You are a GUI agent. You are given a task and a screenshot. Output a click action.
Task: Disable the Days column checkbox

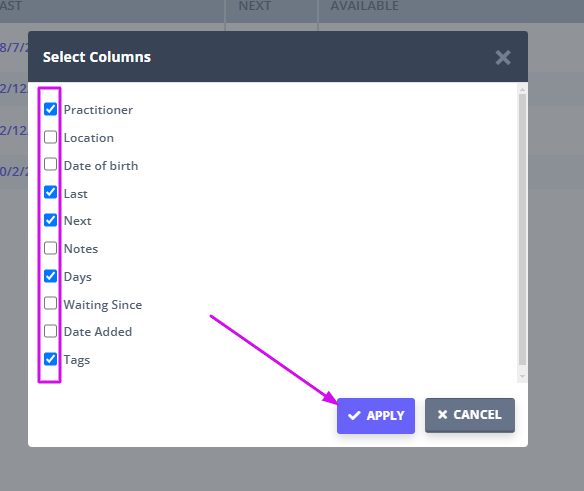pos(50,276)
